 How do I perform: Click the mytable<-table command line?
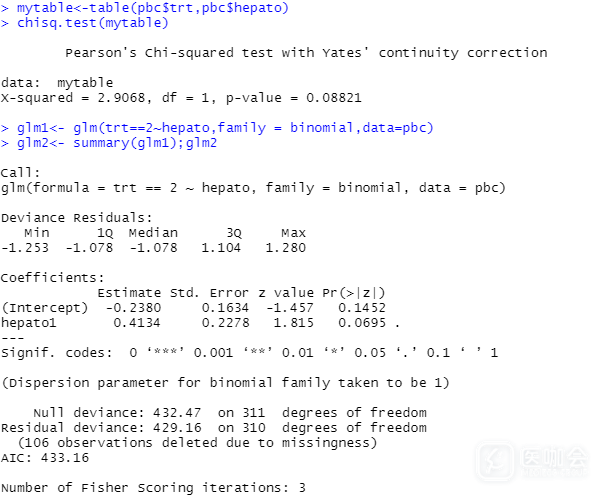(x=145, y=7)
